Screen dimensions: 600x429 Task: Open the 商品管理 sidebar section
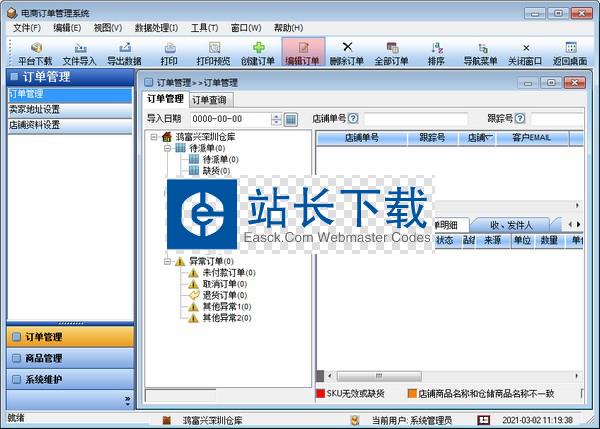66,358
